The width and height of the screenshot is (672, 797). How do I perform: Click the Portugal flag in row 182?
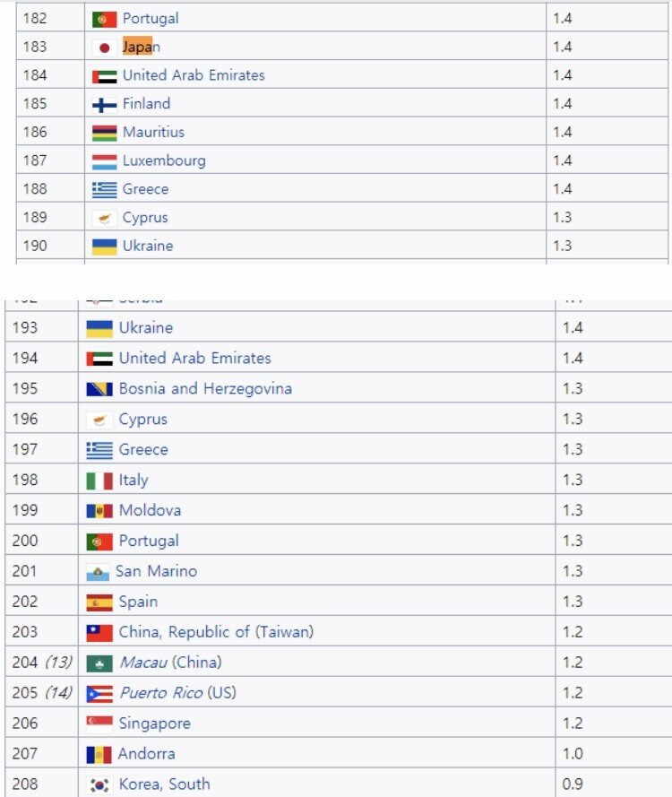[104, 20]
